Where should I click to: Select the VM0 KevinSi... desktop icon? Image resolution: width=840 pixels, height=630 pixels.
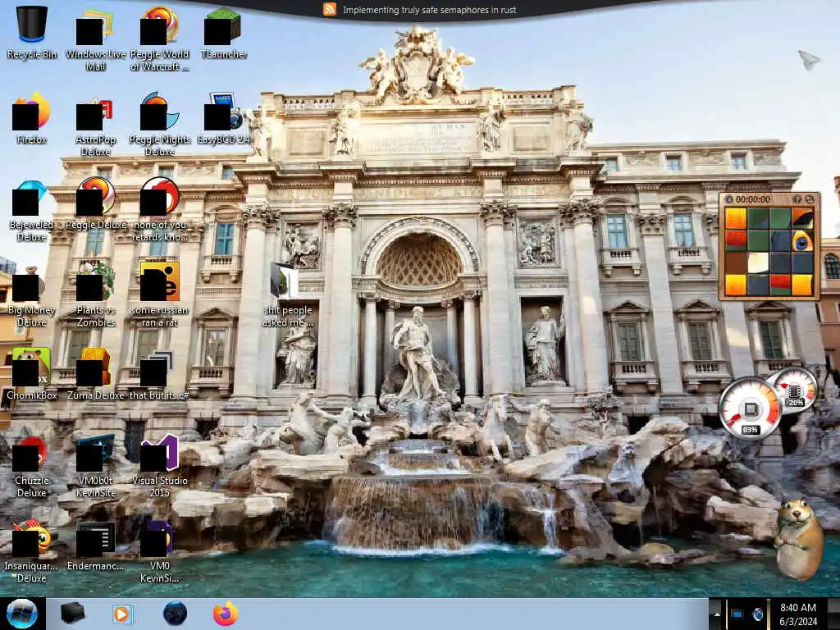pyautogui.click(x=160, y=552)
